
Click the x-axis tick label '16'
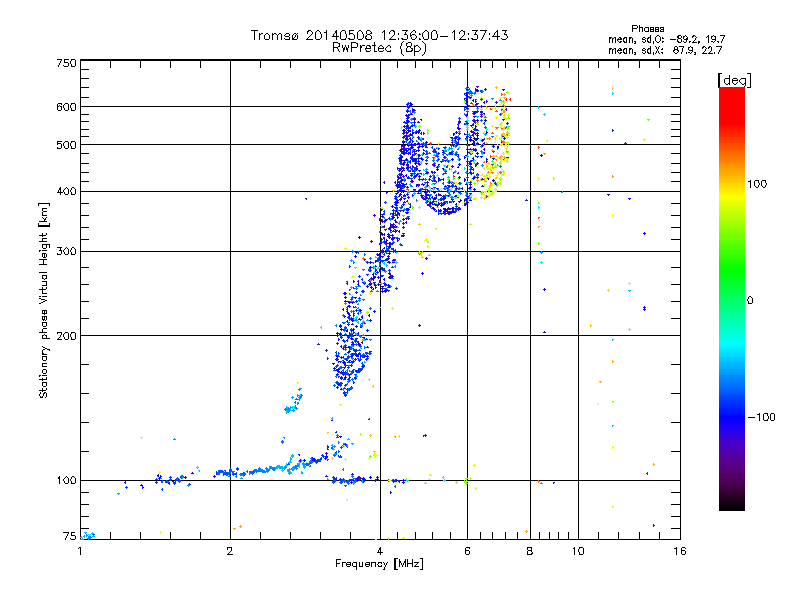(x=680, y=551)
